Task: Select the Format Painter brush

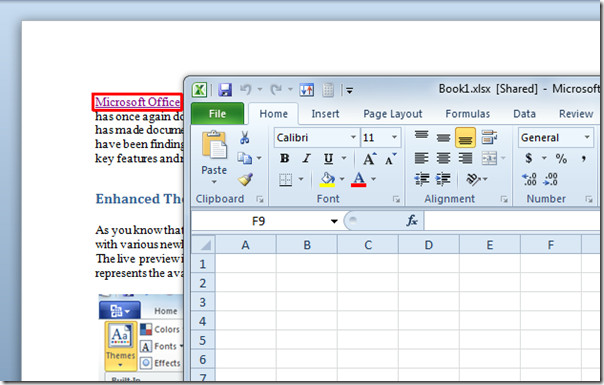Action: pos(245,179)
